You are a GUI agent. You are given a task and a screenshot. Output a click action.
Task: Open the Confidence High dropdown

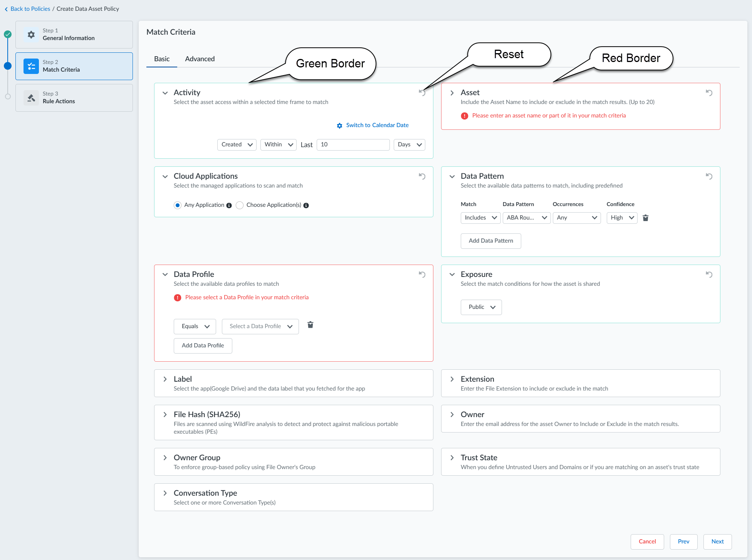tap(622, 218)
